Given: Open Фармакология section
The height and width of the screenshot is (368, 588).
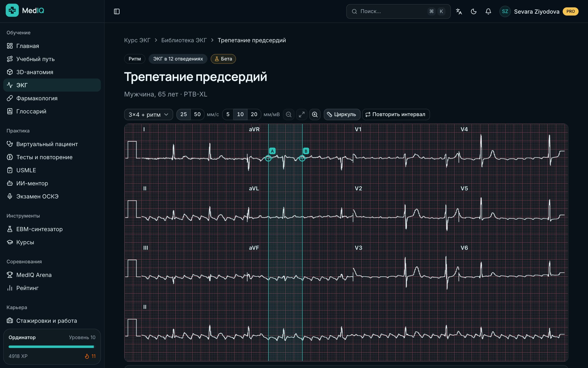Looking at the screenshot, I should point(52,98).
